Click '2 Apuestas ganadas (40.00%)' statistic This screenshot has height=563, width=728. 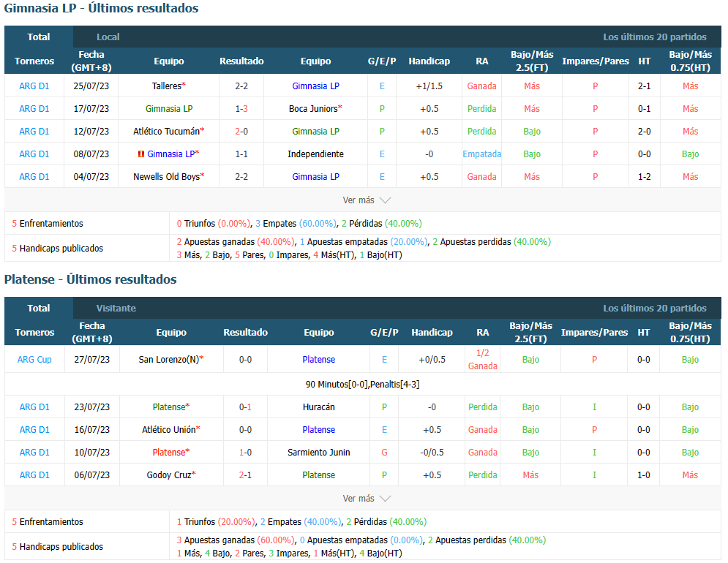point(236,242)
